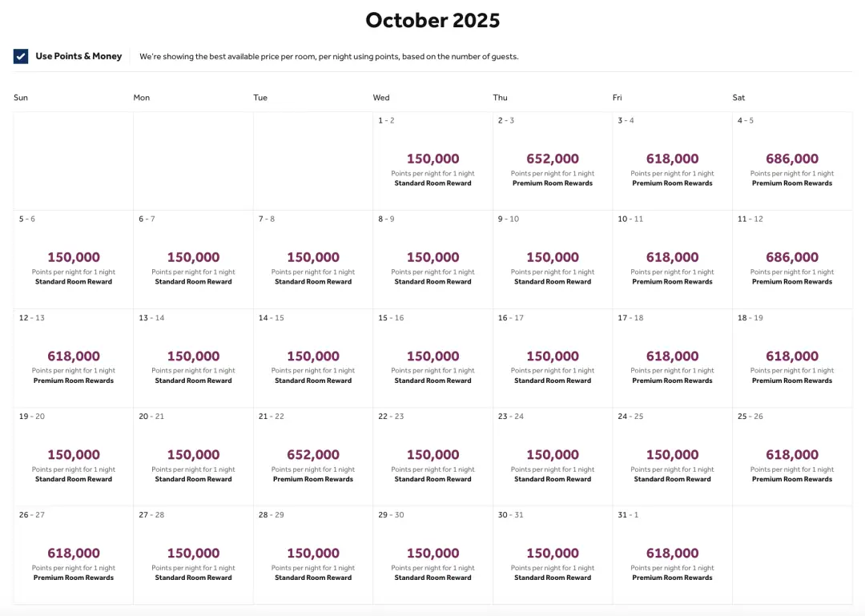Select the October 24 - 25 Standard Room date
865x616 pixels.
coord(672,457)
